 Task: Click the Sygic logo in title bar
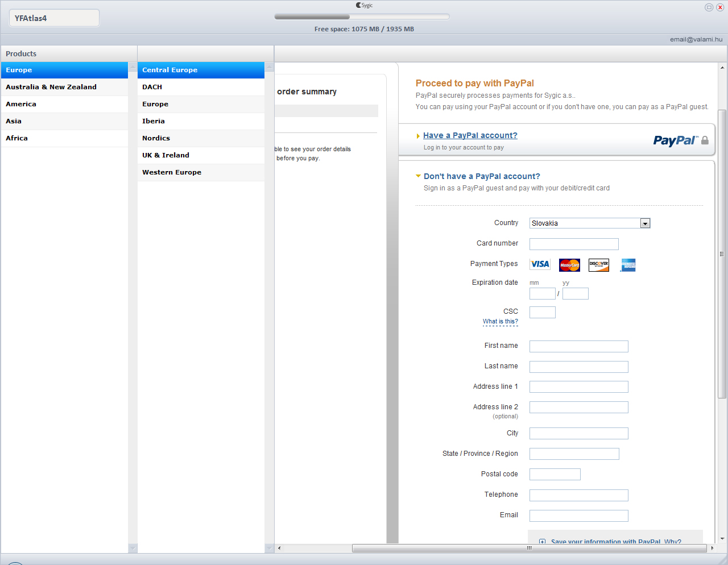click(365, 5)
